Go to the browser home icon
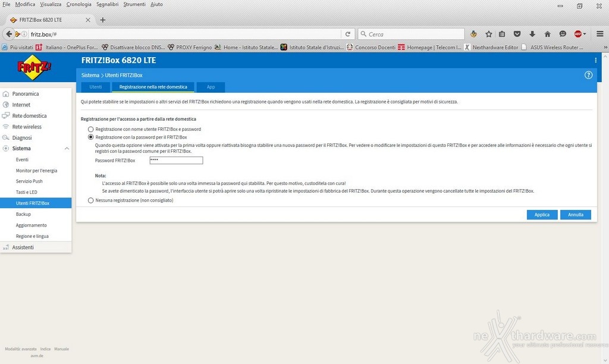The width and height of the screenshot is (609, 364). coord(547,34)
